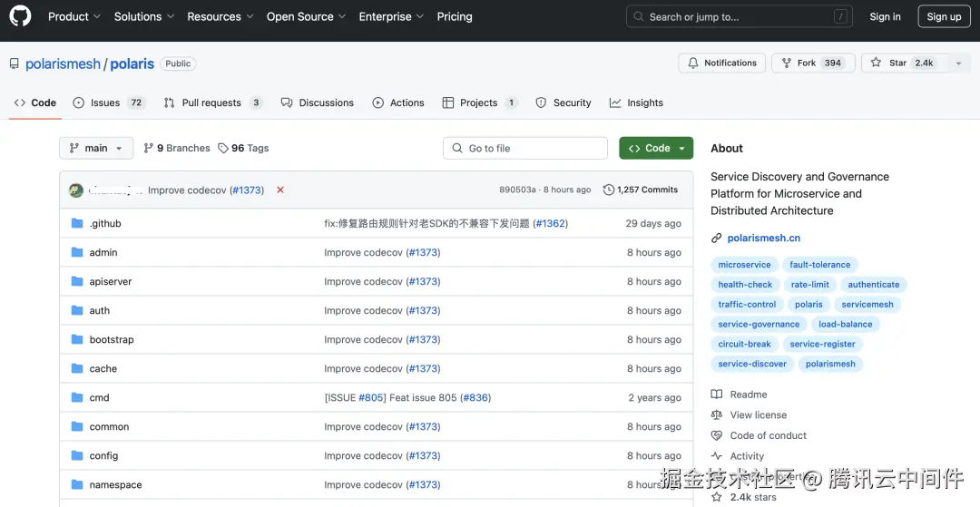
Task: Open the #1362 pull request link
Action: [x=551, y=223]
